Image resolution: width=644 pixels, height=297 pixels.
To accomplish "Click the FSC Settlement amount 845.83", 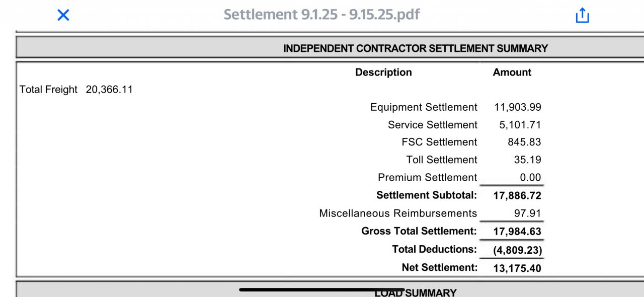I will [524, 142].
